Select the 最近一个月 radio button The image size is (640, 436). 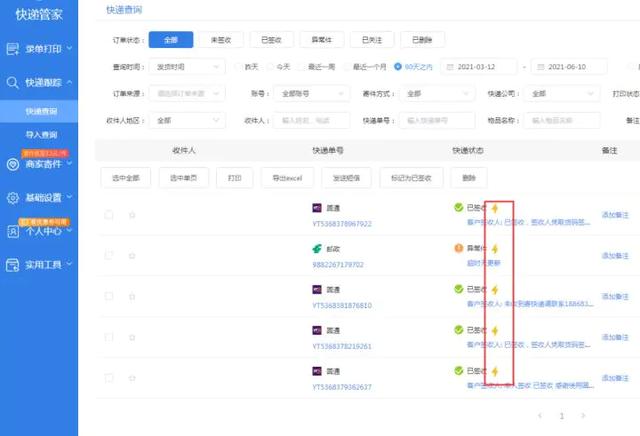[x=347, y=67]
